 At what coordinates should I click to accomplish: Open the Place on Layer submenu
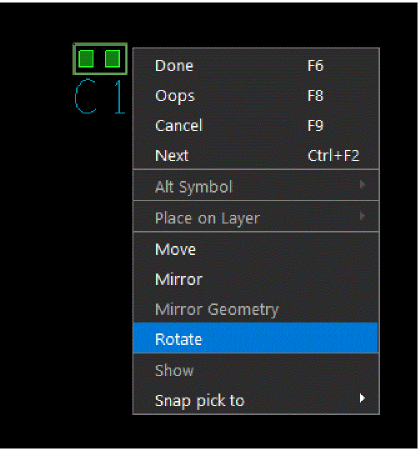[256, 218]
